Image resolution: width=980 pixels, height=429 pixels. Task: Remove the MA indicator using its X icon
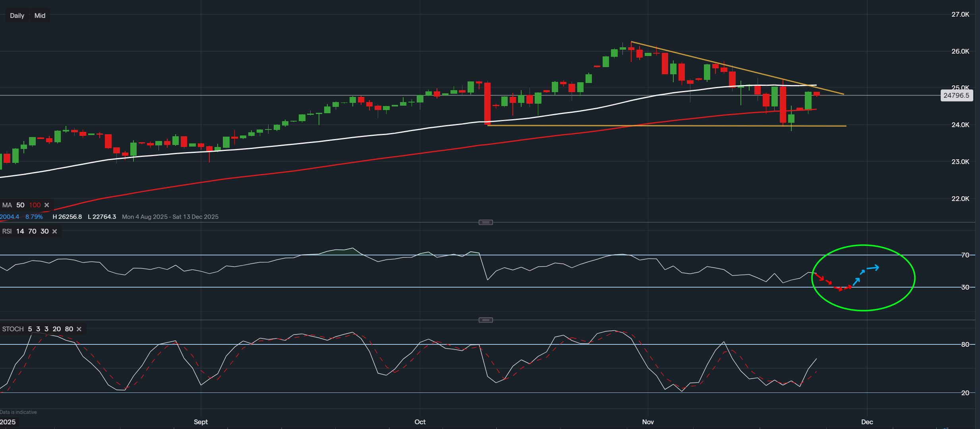(x=46, y=205)
